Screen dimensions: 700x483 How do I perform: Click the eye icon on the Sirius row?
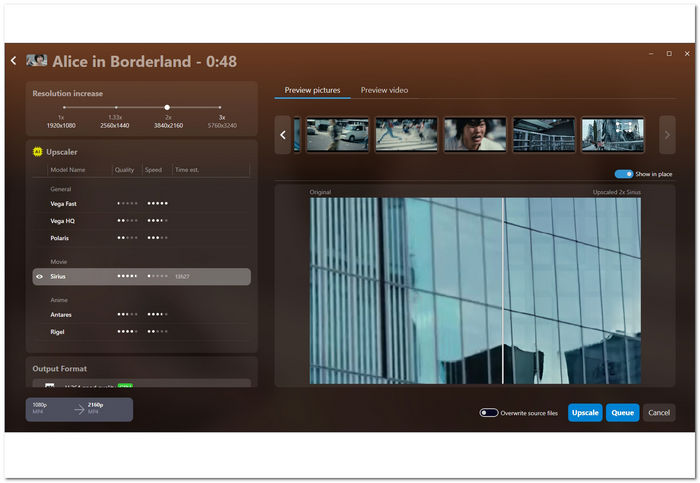[x=40, y=276]
